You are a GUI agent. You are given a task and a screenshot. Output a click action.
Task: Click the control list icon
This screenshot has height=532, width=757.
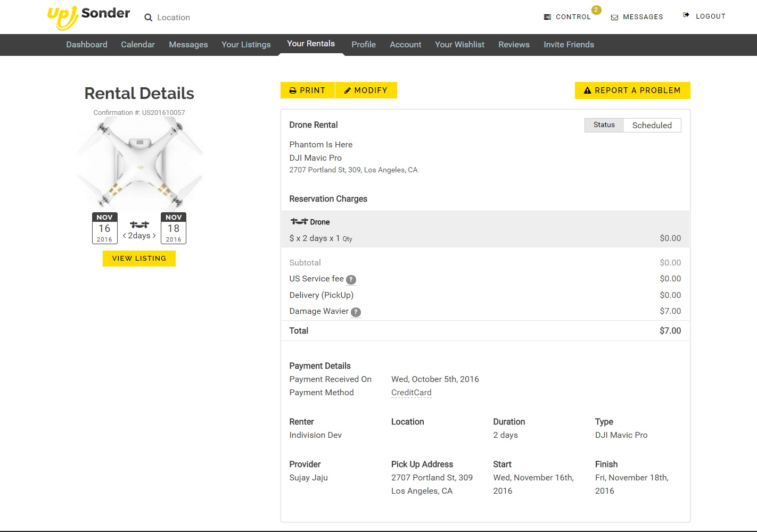pos(547,17)
